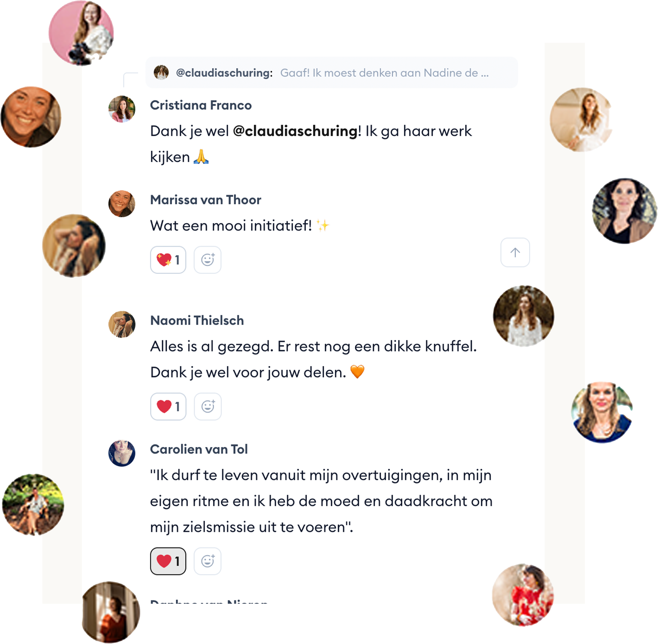Open quoted reply from @claudiaschuring
This screenshot has height=644, width=658.
pyautogui.click(x=331, y=72)
